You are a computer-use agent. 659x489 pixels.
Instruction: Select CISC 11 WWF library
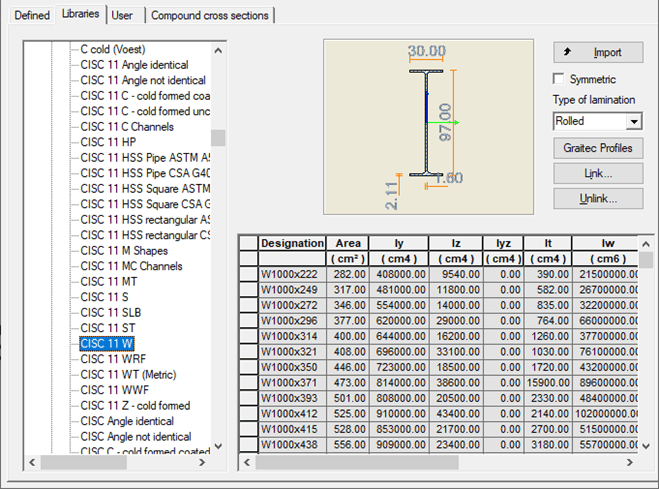(112, 390)
